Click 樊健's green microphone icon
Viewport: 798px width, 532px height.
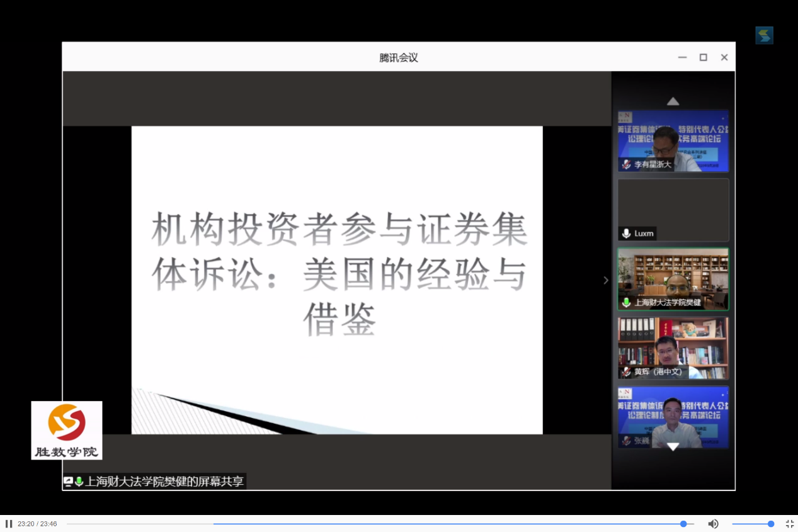626,303
